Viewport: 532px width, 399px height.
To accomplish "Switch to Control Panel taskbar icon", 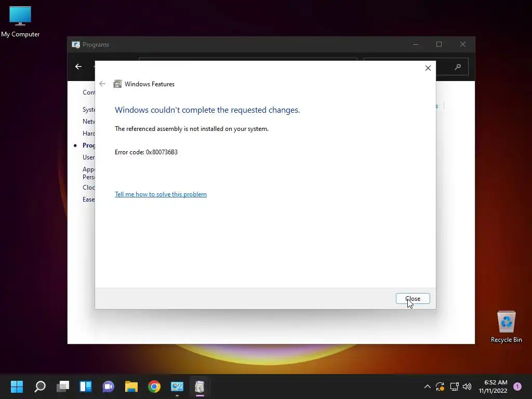I will 177,387.
